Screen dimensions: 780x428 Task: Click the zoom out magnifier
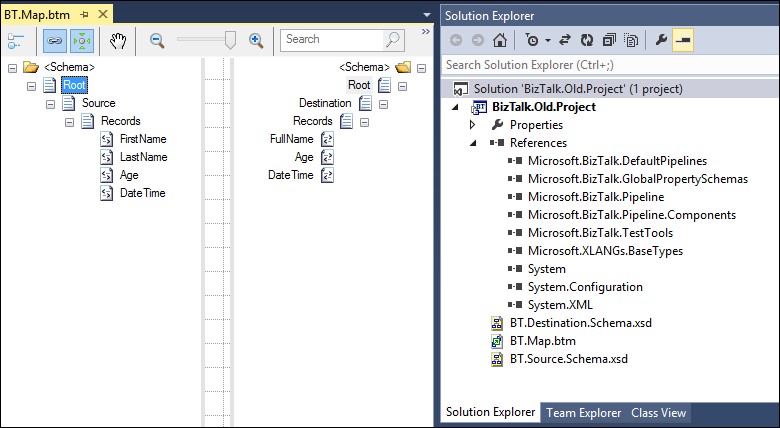tap(157, 41)
